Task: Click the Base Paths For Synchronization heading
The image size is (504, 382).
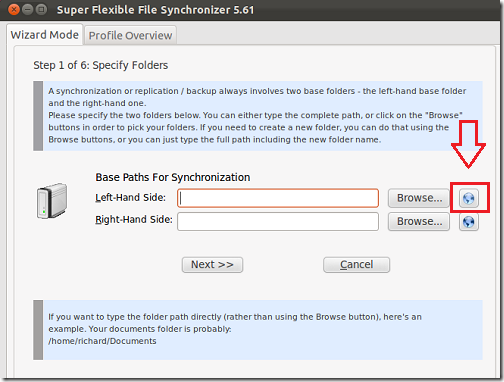Action: (x=173, y=177)
